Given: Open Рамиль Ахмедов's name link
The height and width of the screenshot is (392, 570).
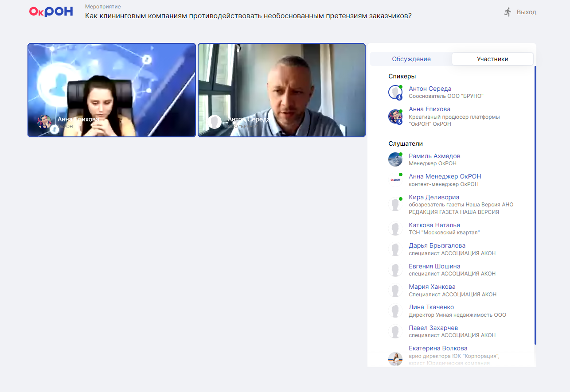Looking at the screenshot, I should point(434,156).
